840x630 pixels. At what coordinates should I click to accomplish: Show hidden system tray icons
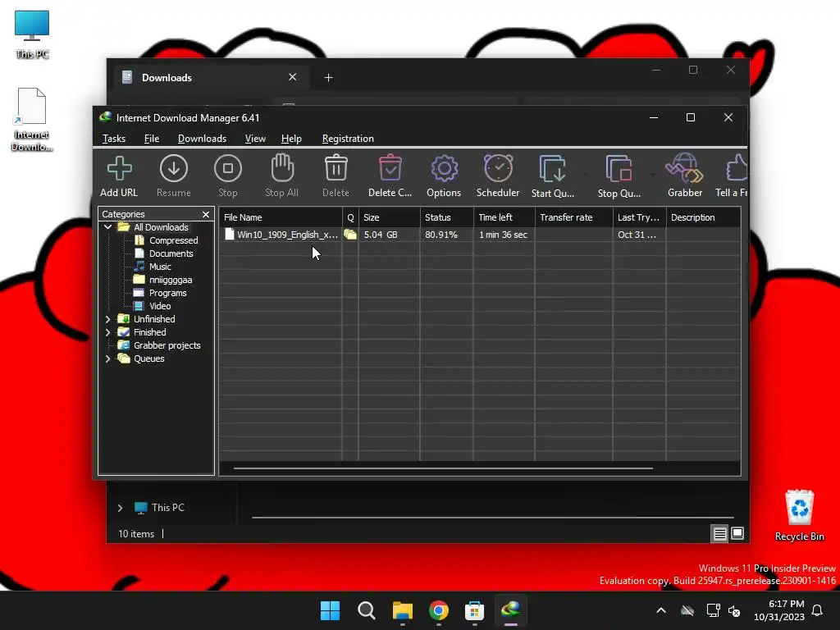(x=661, y=610)
